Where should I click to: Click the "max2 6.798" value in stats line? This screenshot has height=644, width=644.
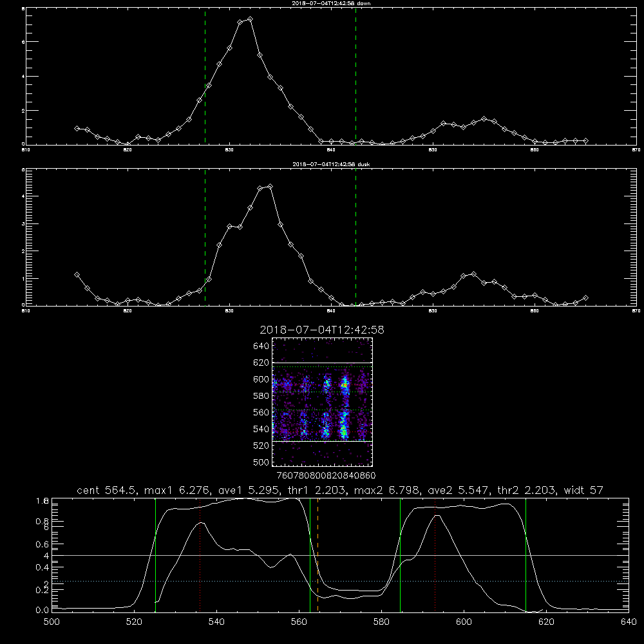coord(386,490)
